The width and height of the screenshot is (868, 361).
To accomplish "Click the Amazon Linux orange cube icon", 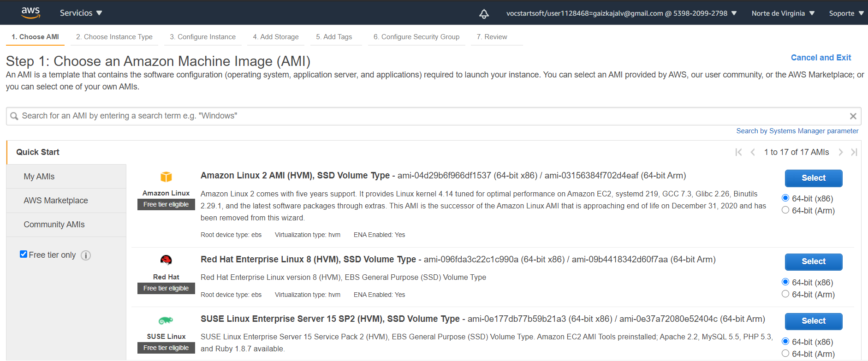I will pyautogui.click(x=166, y=177).
